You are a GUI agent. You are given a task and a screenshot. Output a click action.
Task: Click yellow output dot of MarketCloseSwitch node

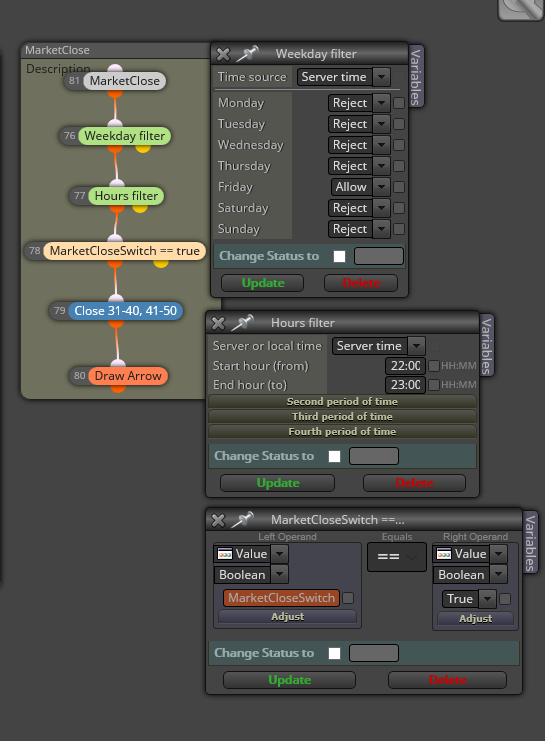coord(161,263)
